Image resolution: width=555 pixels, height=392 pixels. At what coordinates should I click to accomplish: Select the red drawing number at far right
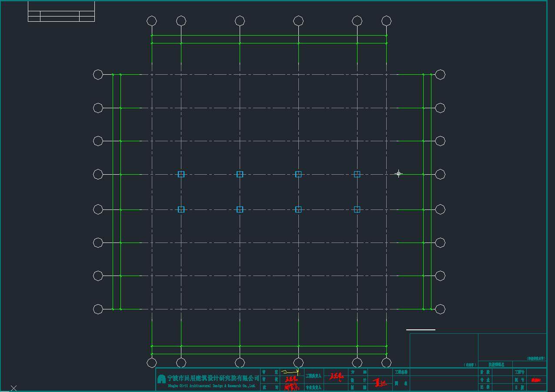pyautogui.click(x=536, y=380)
